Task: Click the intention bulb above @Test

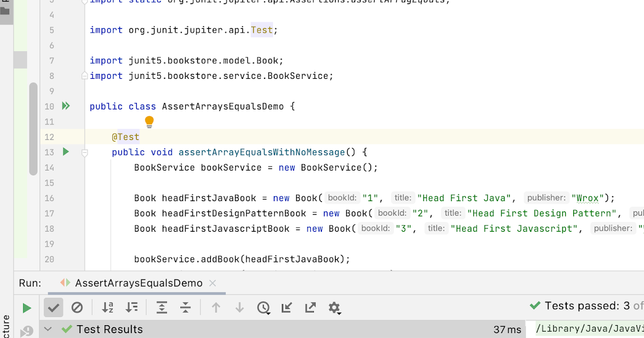Action: [149, 121]
